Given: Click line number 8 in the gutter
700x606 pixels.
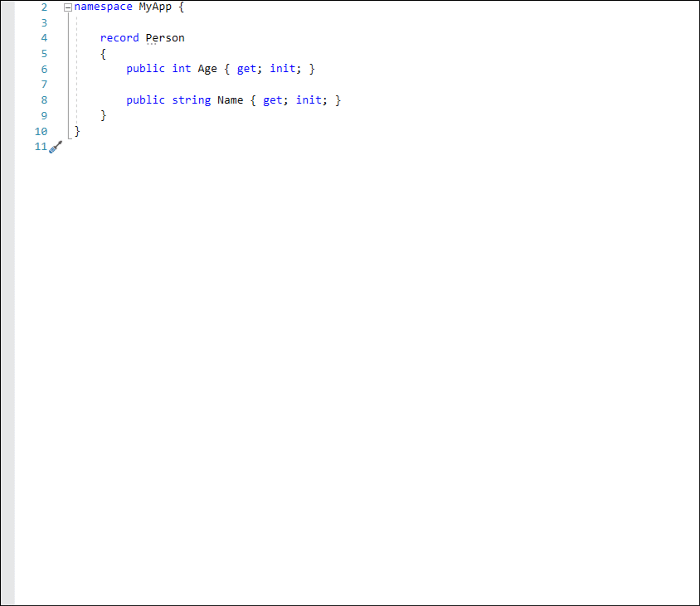Looking at the screenshot, I should coord(44,100).
